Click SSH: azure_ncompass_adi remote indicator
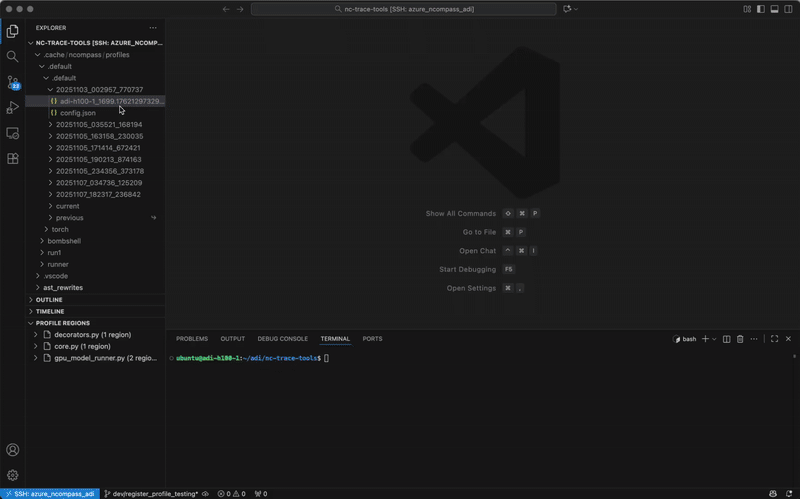Image resolution: width=800 pixels, height=499 pixels. 50,493
